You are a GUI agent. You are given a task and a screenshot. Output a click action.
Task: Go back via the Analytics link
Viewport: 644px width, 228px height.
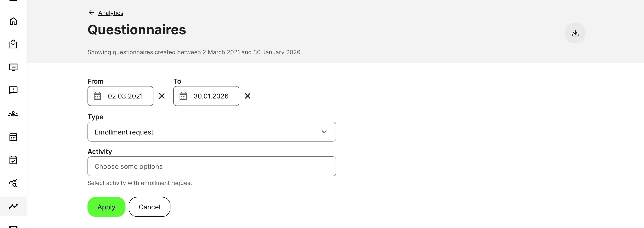111,13
